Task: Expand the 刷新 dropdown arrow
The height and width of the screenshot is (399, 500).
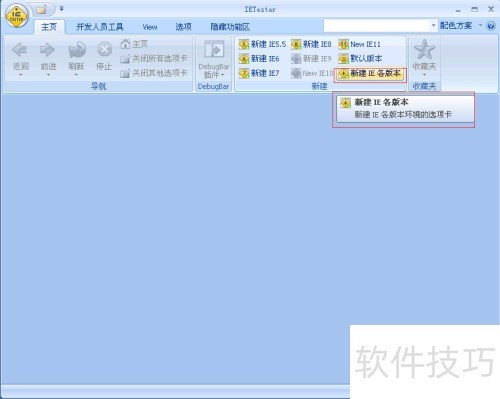Action: [76, 75]
